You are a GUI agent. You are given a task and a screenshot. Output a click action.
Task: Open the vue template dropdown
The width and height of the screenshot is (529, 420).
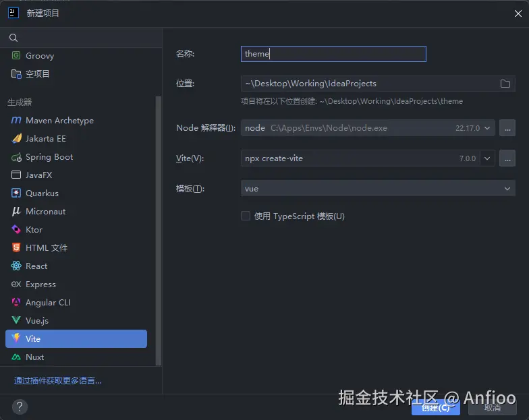pyautogui.click(x=378, y=189)
